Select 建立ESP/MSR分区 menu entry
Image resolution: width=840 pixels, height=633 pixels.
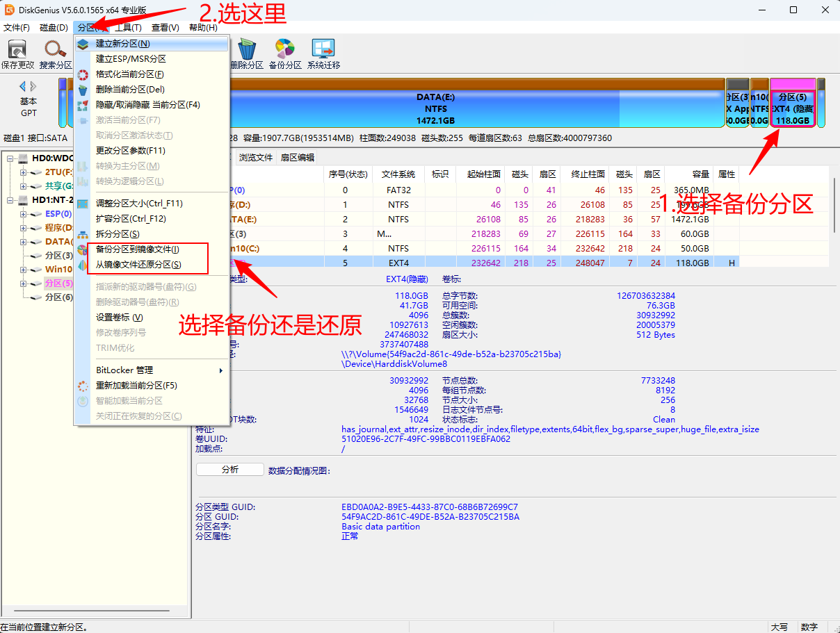152,59
